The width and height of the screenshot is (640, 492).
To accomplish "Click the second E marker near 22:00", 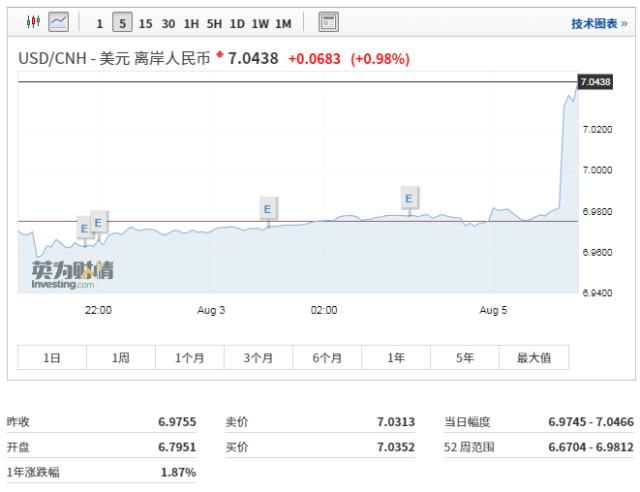I will tap(98, 223).
